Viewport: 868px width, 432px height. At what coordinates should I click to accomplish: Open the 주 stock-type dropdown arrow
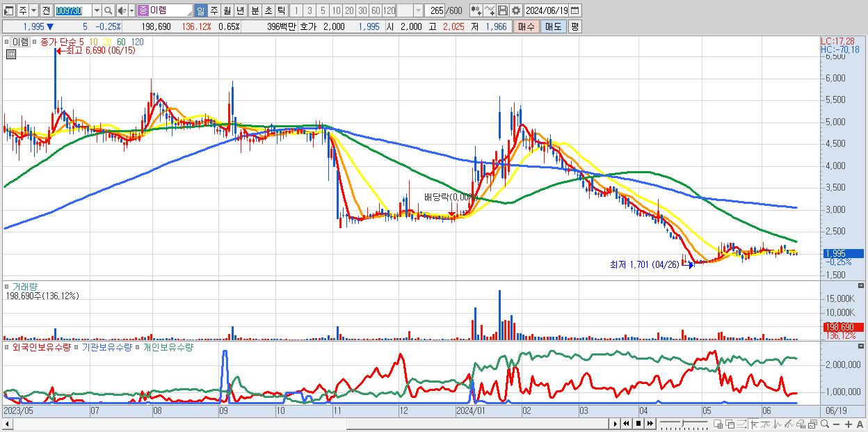pyautogui.click(x=34, y=10)
